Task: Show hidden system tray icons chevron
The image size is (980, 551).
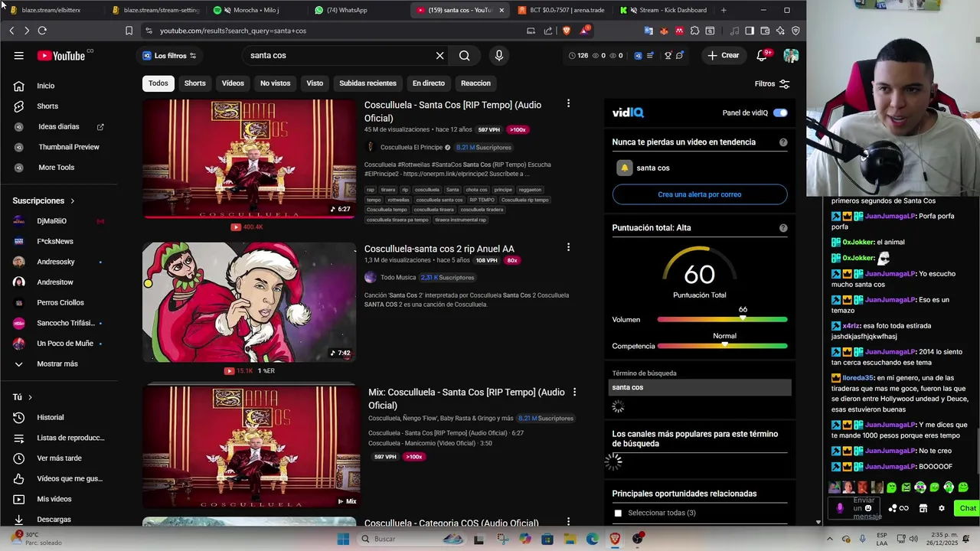Action: (x=829, y=539)
